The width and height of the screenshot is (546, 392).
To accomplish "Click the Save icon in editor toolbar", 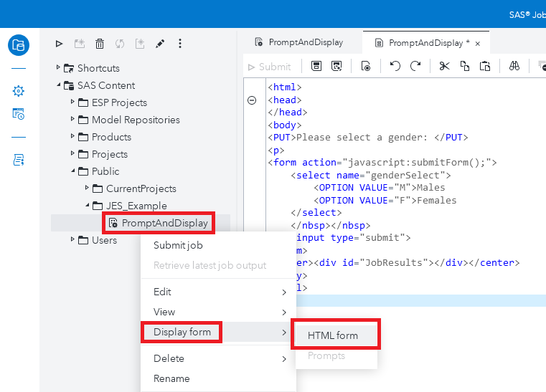I will 316,67.
